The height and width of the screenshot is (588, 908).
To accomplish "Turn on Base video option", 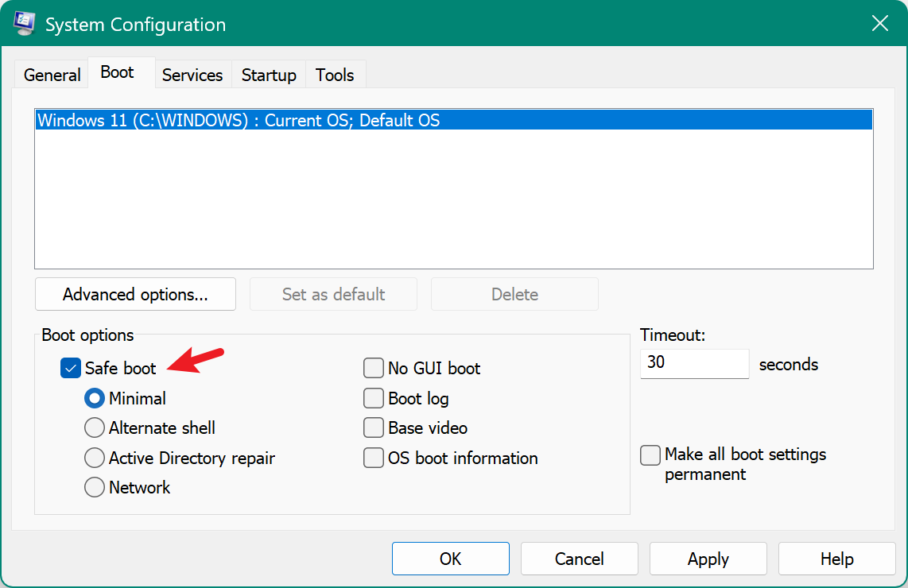I will pyautogui.click(x=374, y=428).
